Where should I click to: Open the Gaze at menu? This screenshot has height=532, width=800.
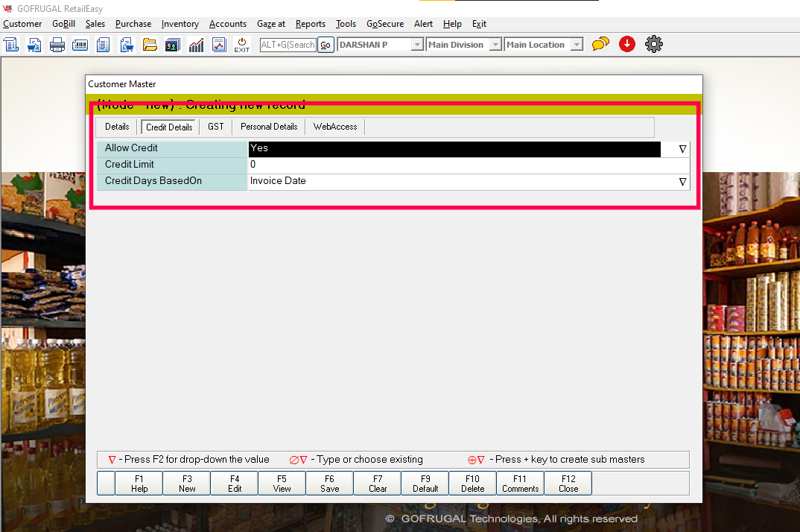point(271,24)
